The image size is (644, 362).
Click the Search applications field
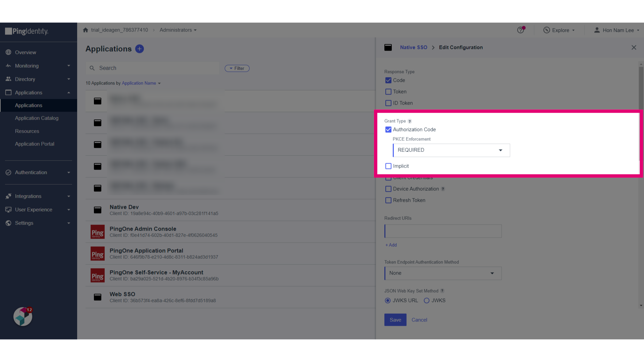[x=153, y=68]
